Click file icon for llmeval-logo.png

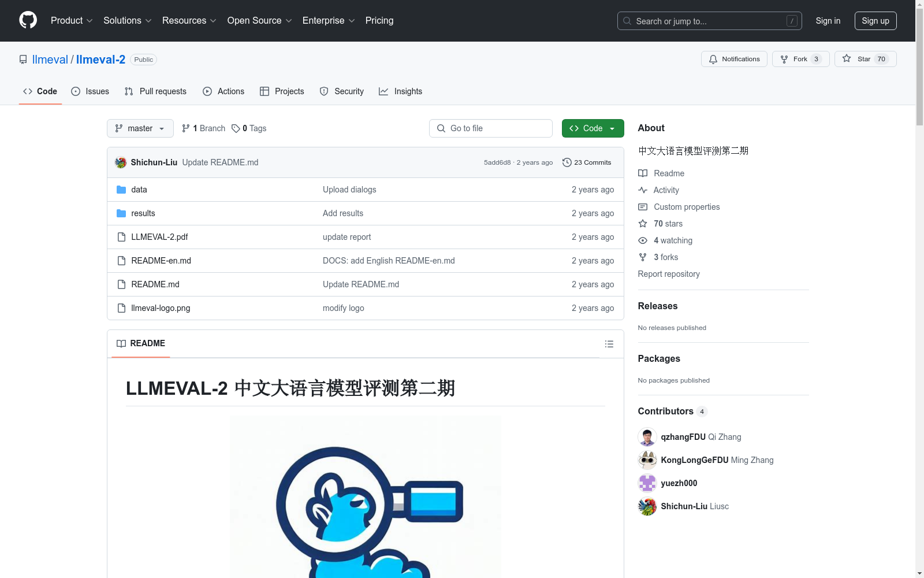point(121,308)
